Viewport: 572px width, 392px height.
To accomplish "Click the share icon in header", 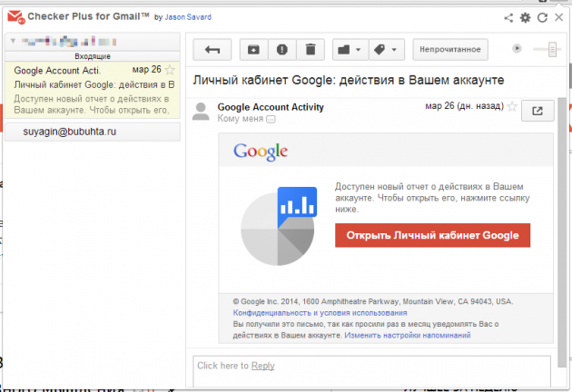I will pyautogui.click(x=508, y=17).
